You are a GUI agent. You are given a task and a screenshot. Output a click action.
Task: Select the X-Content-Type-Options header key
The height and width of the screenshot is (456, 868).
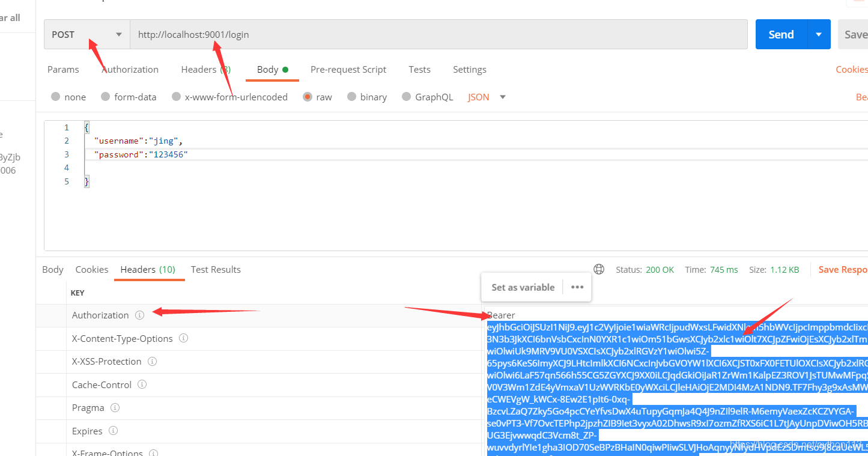tap(123, 338)
